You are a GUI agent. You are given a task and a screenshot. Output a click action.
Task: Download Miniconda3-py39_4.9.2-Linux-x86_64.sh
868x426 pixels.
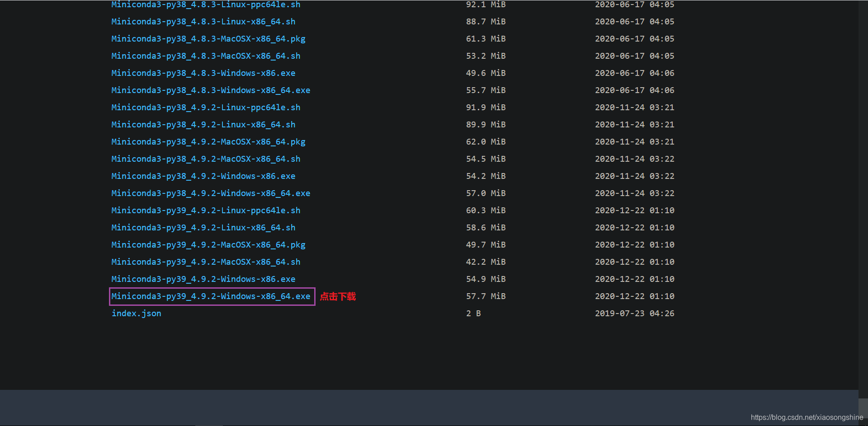point(203,228)
